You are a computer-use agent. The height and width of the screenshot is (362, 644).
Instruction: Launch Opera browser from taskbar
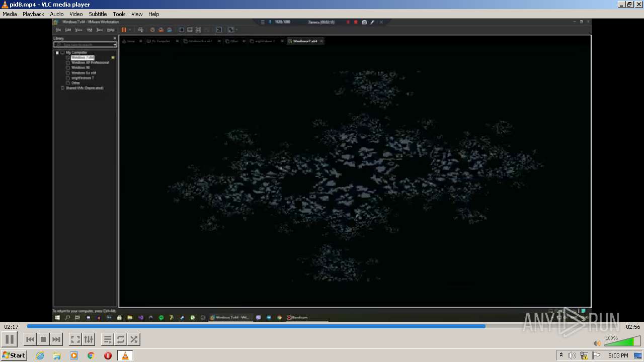(x=108, y=355)
